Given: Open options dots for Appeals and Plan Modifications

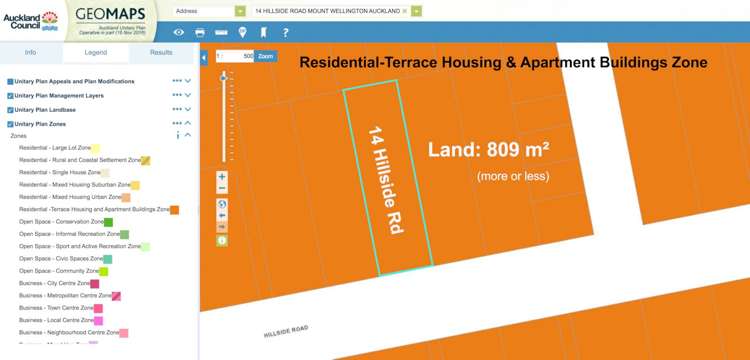Looking at the screenshot, I should click(177, 81).
